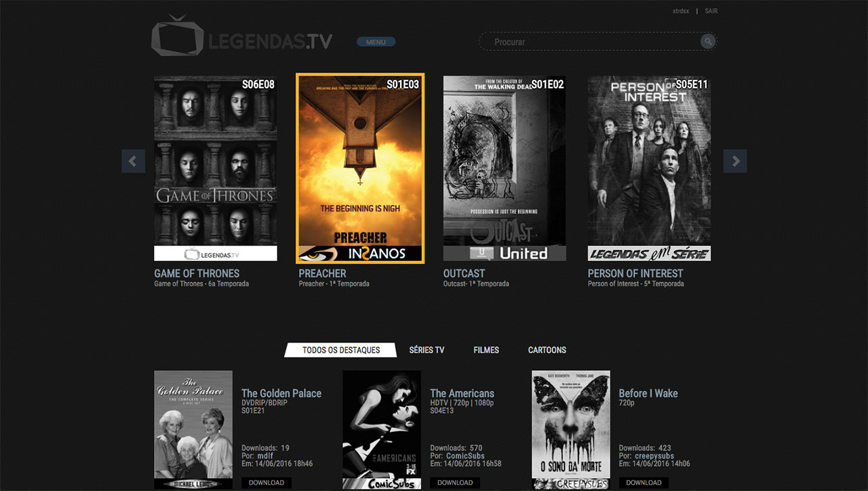Image resolution: width=868 pixels, height=491 pixels.
Task: Click SAIR to log out
Action: [x=711, y=12]
